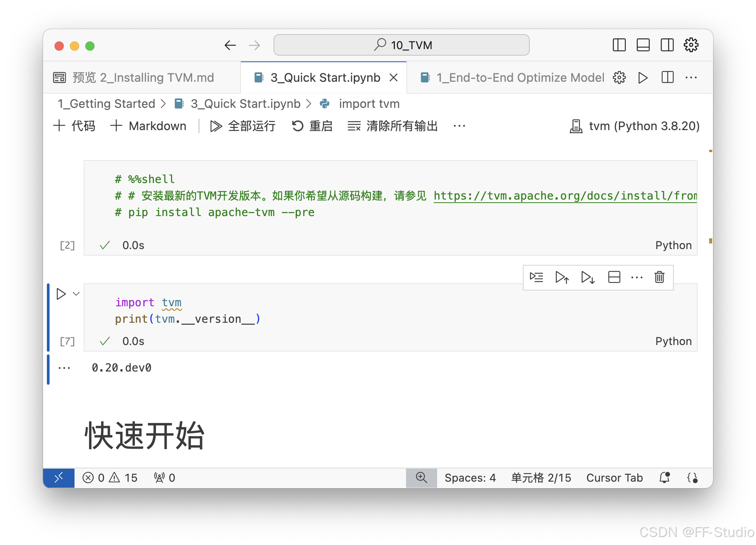Open notifications bell in status bar
The height and width of the screenshot is (545, 756).
pos(665,478)
